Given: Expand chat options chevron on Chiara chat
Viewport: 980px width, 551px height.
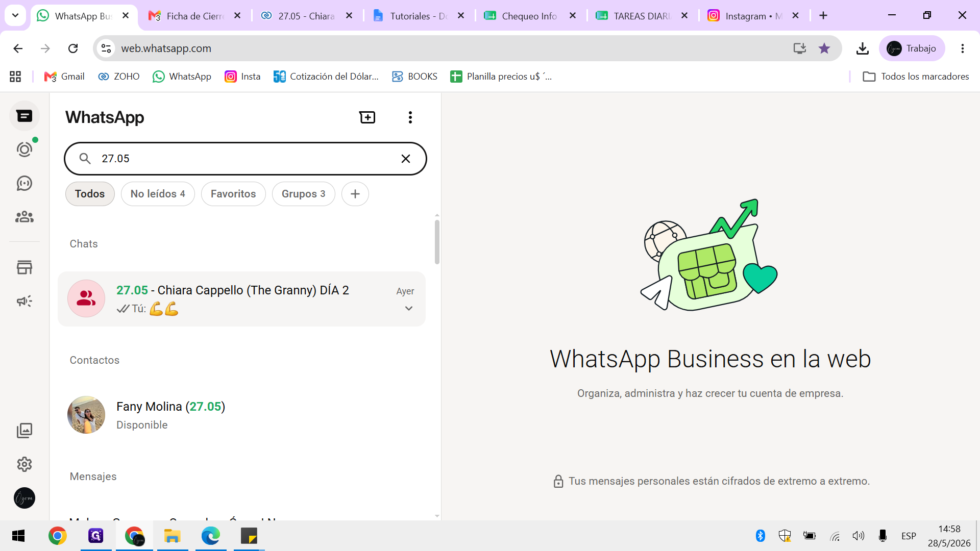Looking at the screenshot, I should click(x=409, y=308).
